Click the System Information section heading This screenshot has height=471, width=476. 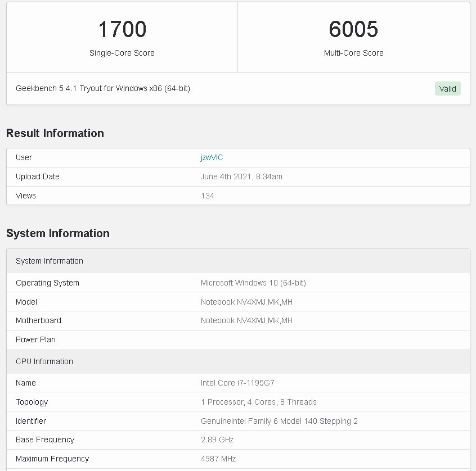click(x=58, y=233)
